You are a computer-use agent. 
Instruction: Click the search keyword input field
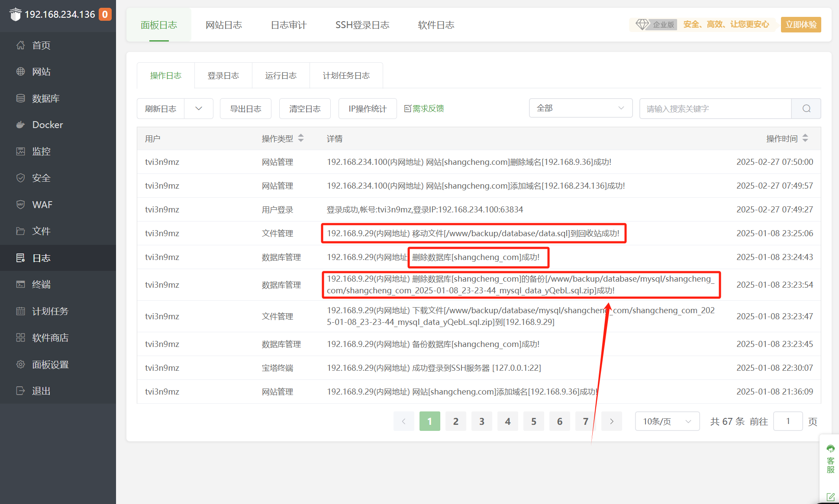715,109
